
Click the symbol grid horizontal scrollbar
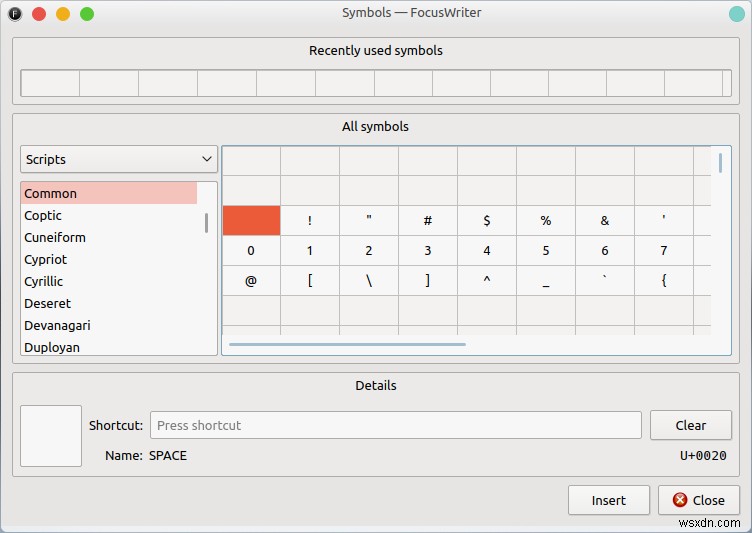pos(347,344)
